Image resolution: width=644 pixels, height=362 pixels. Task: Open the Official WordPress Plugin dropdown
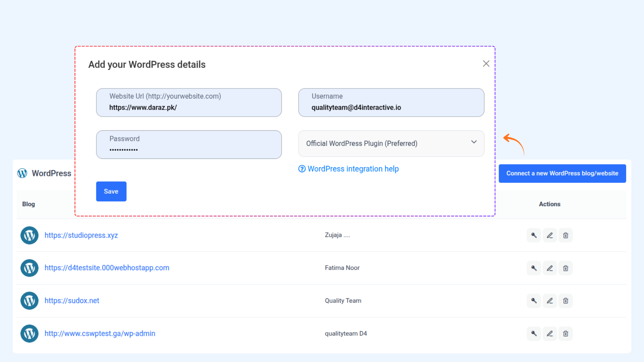tap(391, 143)
